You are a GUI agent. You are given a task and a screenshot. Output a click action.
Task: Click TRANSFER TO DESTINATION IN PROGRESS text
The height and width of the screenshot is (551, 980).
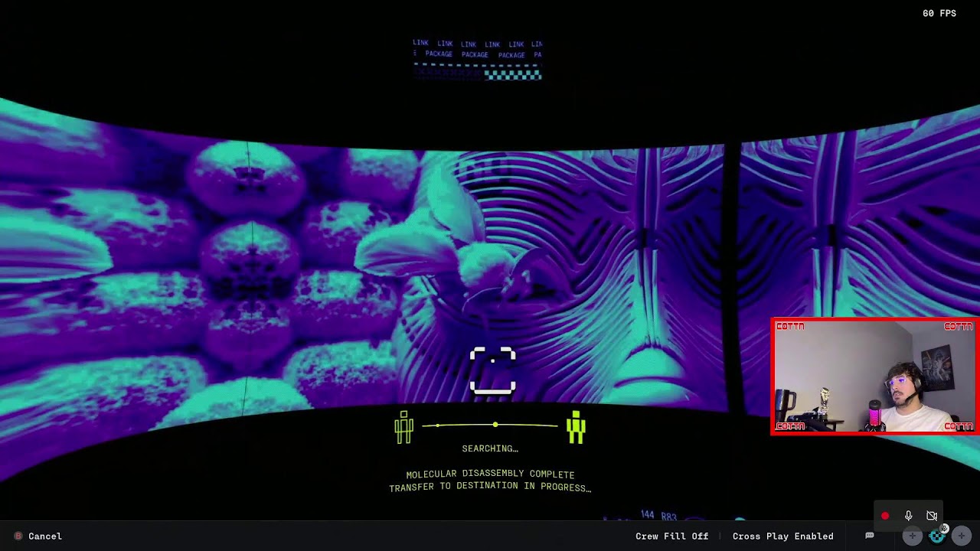(490, 487)
